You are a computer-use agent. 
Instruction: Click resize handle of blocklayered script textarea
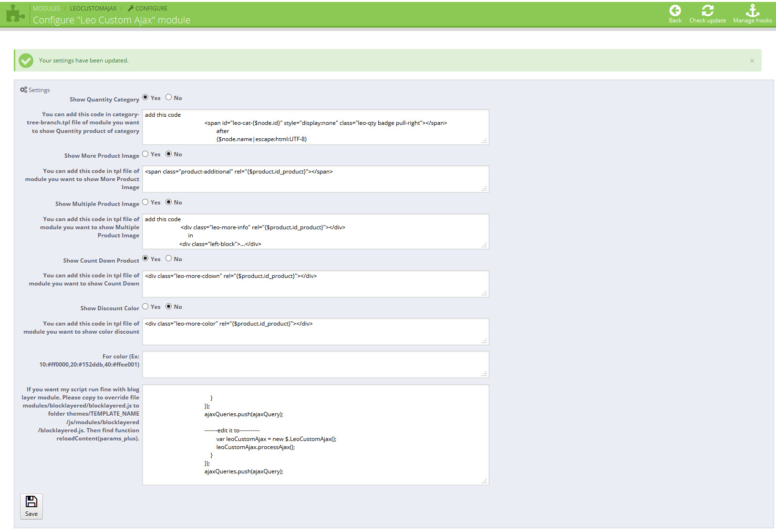485,481
